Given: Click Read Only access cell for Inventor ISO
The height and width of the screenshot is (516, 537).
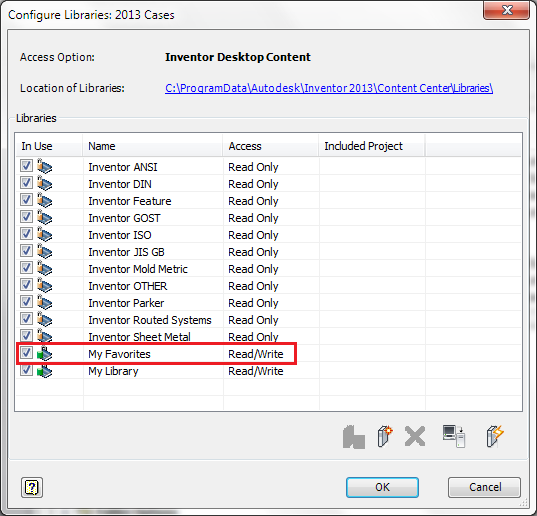Looking at the screenshot, I should [253, 235].
